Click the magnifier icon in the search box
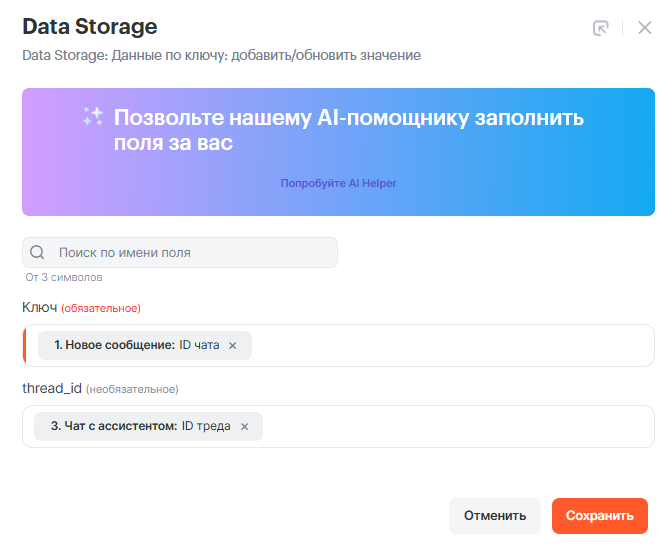This screenshot has width=672, height=549. coord(38,253)
